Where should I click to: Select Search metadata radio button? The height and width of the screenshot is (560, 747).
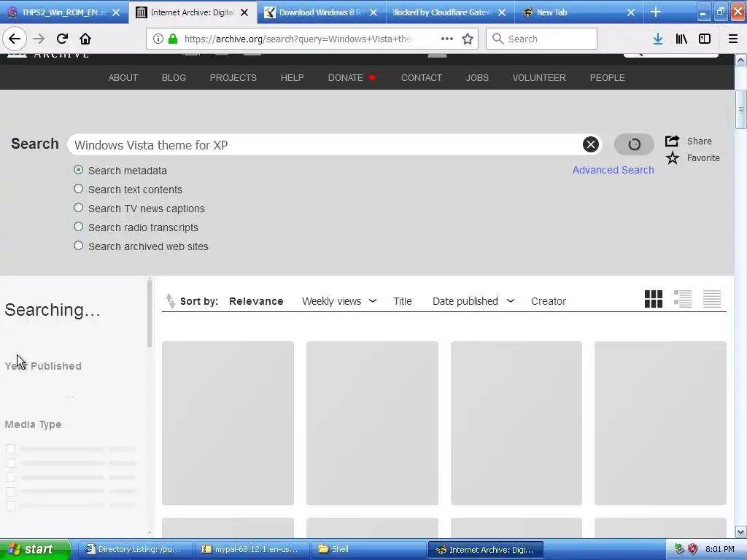point(79,170)
